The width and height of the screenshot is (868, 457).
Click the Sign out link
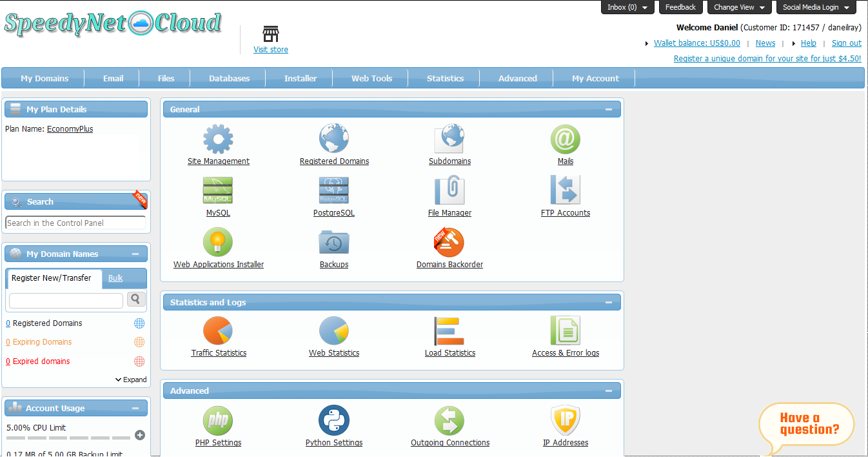point(847,43)
